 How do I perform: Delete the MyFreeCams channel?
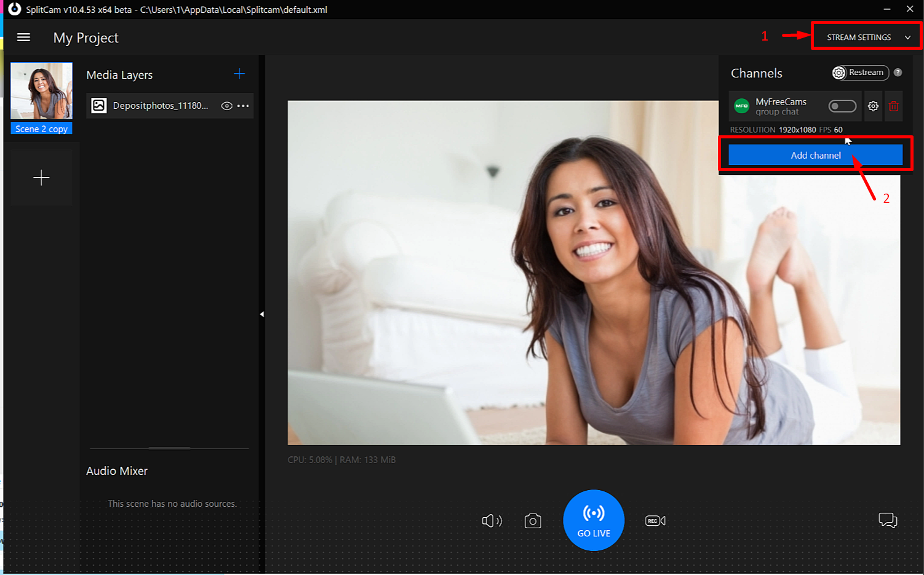(893, 106)
